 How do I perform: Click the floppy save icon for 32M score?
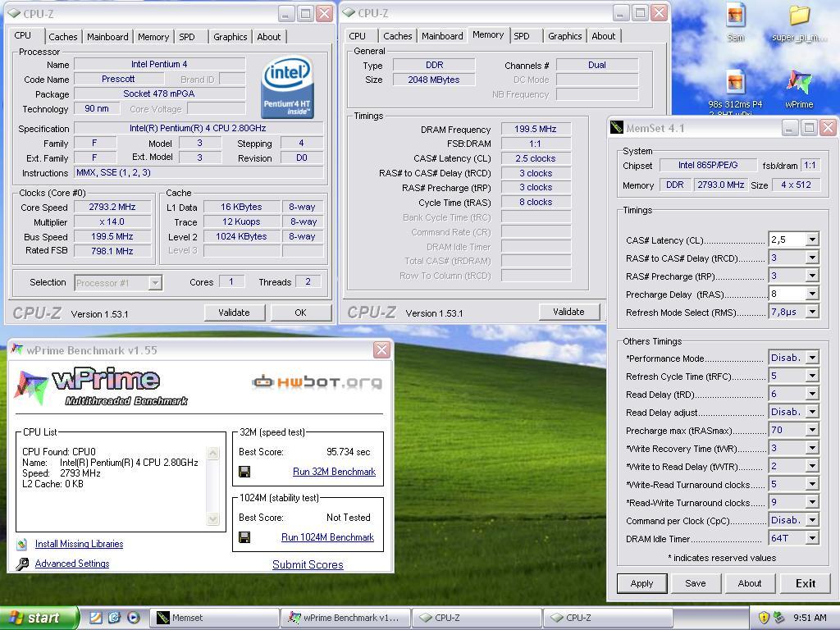pos(244,472)
